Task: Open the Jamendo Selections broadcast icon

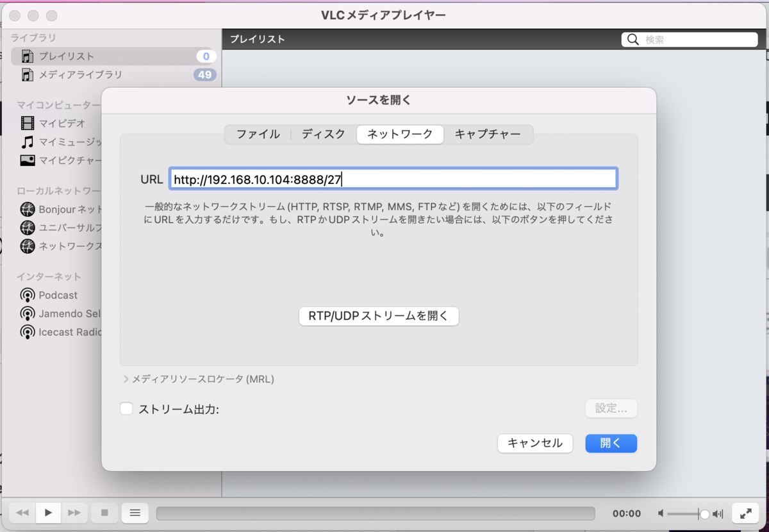Action: tap(27, 314)
